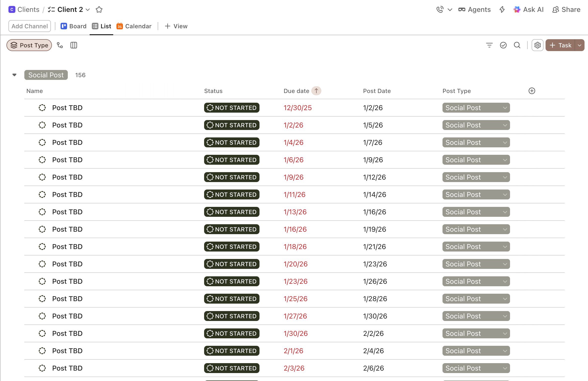Add a new column with plus circle
The width and height of the screenshot is (588, 381).
[x=532, y=91]
